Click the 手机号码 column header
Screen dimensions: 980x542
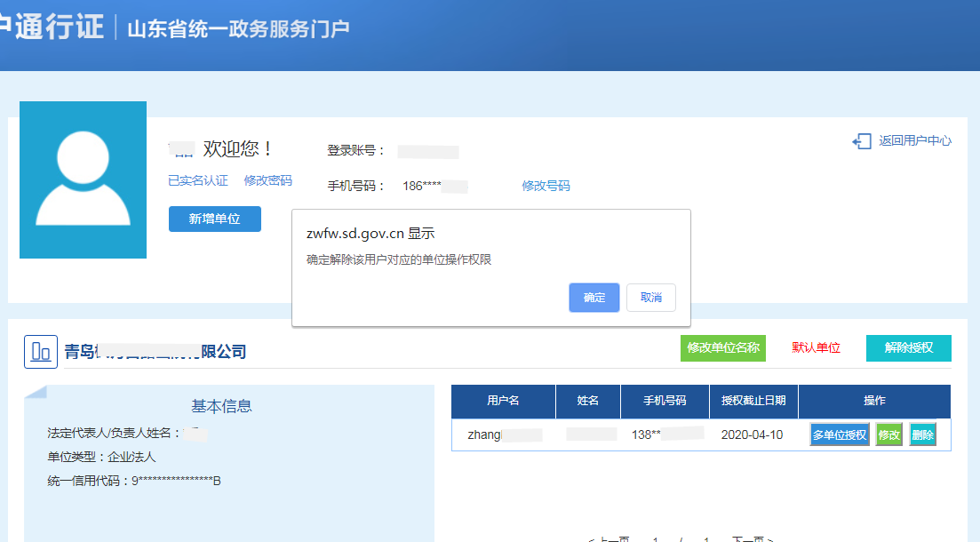[x=665, y=401]
